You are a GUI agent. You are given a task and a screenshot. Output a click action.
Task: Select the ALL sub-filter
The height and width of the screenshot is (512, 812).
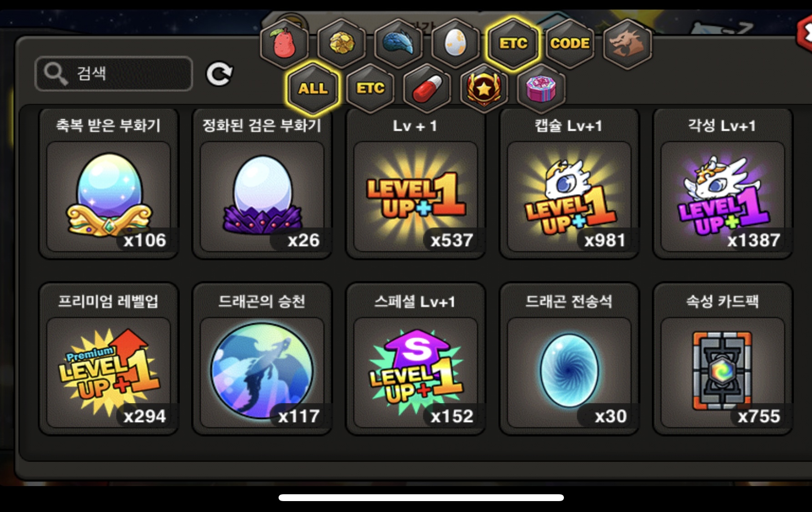click(x=313, y=88)
